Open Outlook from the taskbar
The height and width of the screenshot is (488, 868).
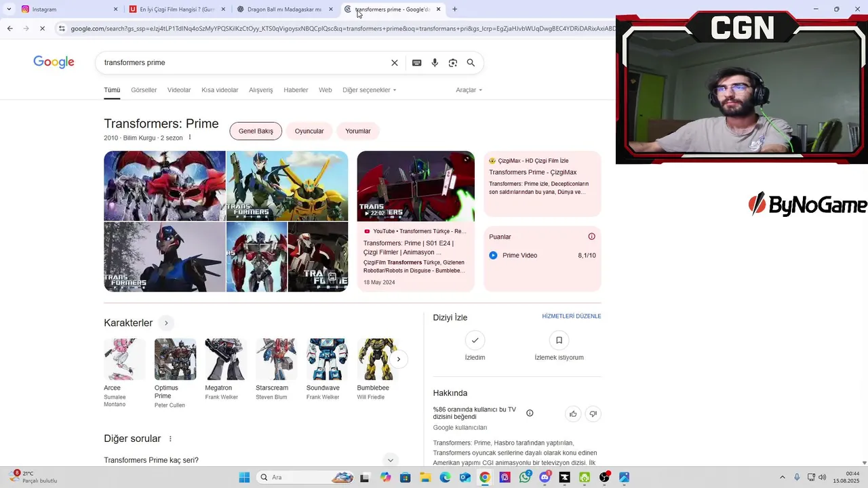click(465, 477)
